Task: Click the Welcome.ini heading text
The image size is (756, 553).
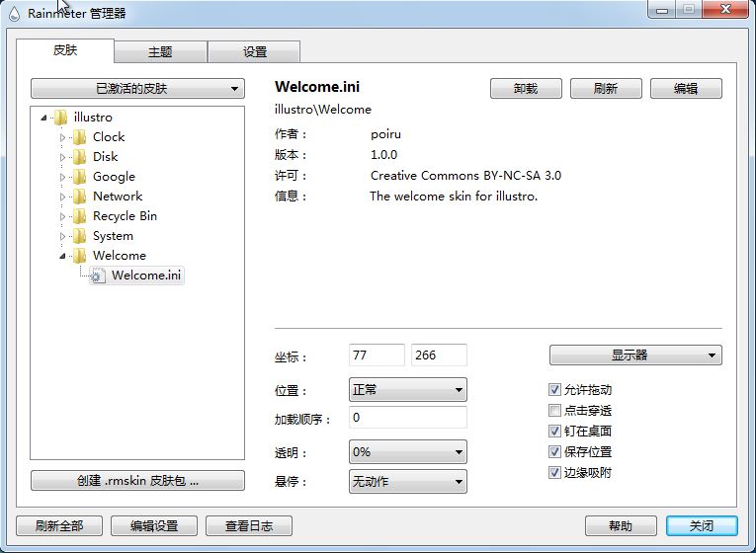Action: pos(317,87)
